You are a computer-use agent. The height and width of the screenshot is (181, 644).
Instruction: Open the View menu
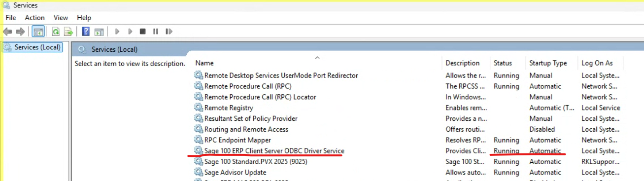[x=61, y=17]
